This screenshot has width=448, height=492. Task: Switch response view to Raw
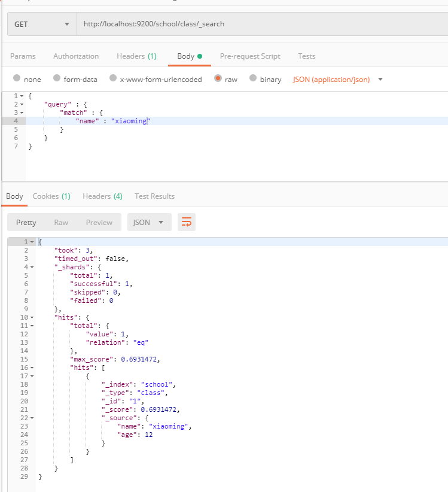[61, 223]
